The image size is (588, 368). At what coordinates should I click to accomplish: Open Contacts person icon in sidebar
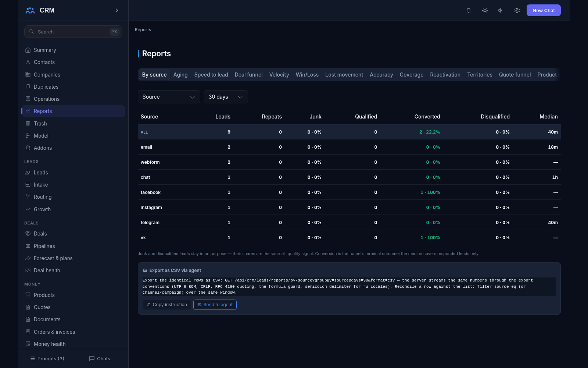28,62
